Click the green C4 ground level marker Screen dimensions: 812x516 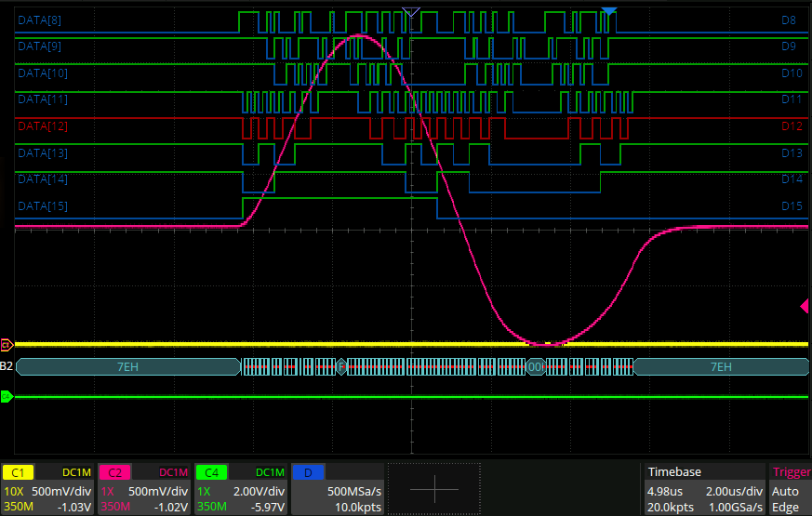(x=7, y=398)
